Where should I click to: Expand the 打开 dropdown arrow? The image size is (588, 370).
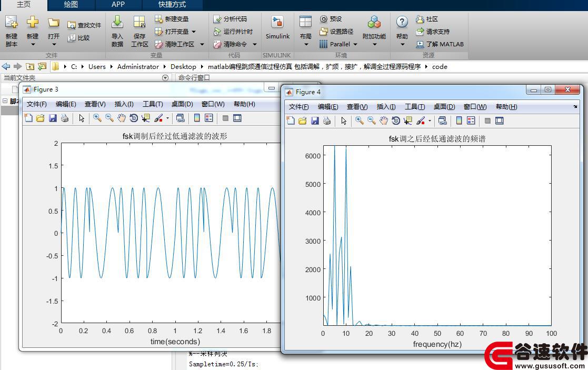click(54, 45)
